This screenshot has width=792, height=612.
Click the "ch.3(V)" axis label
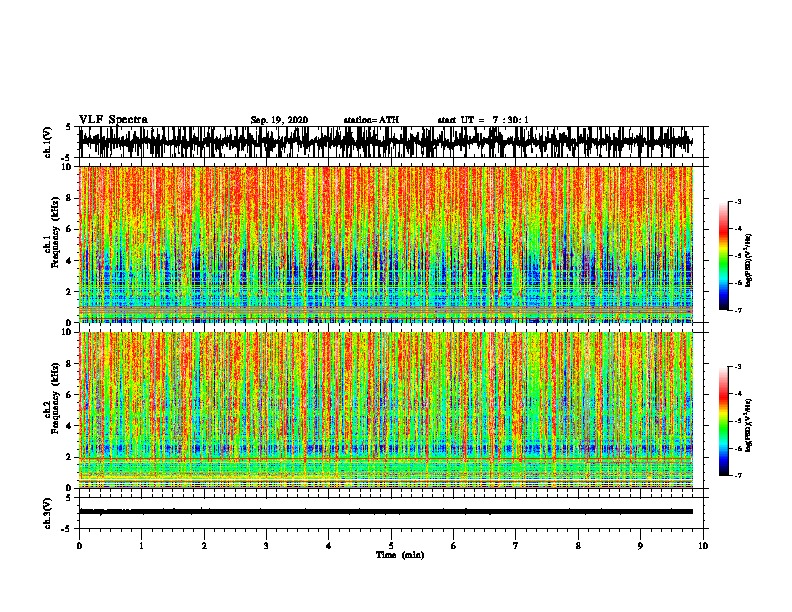pos(48,513)
